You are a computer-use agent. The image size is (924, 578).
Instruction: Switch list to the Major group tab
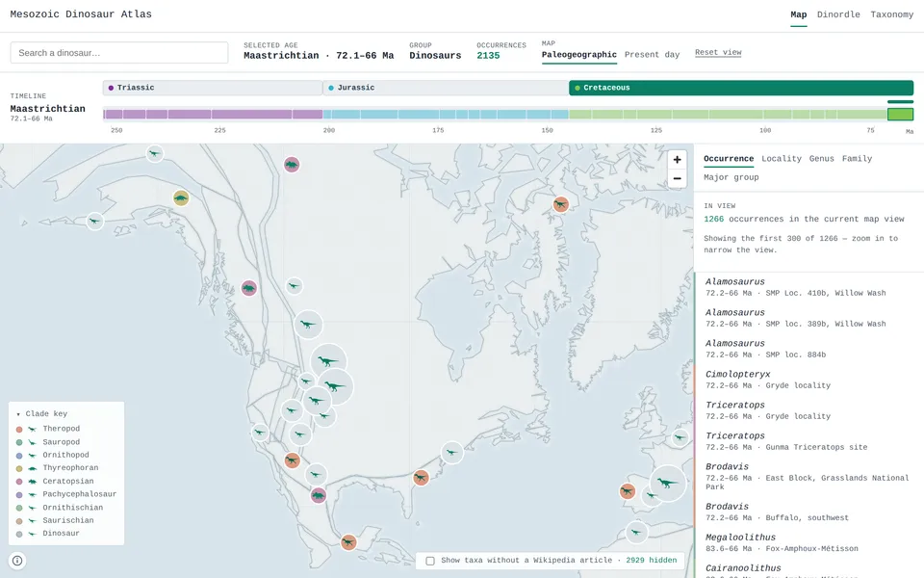coord(731,177)
